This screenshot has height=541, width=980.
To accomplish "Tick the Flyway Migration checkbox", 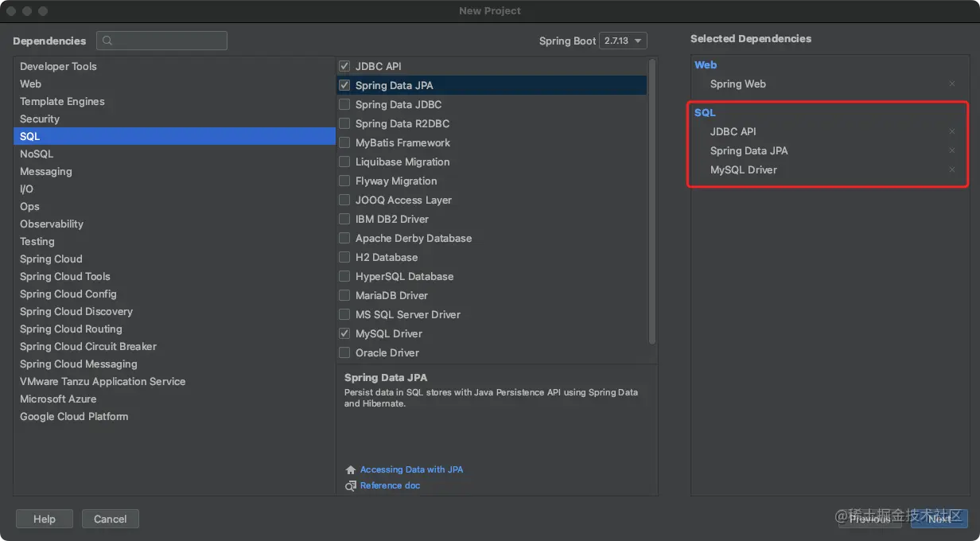I will tap(344, 181).
